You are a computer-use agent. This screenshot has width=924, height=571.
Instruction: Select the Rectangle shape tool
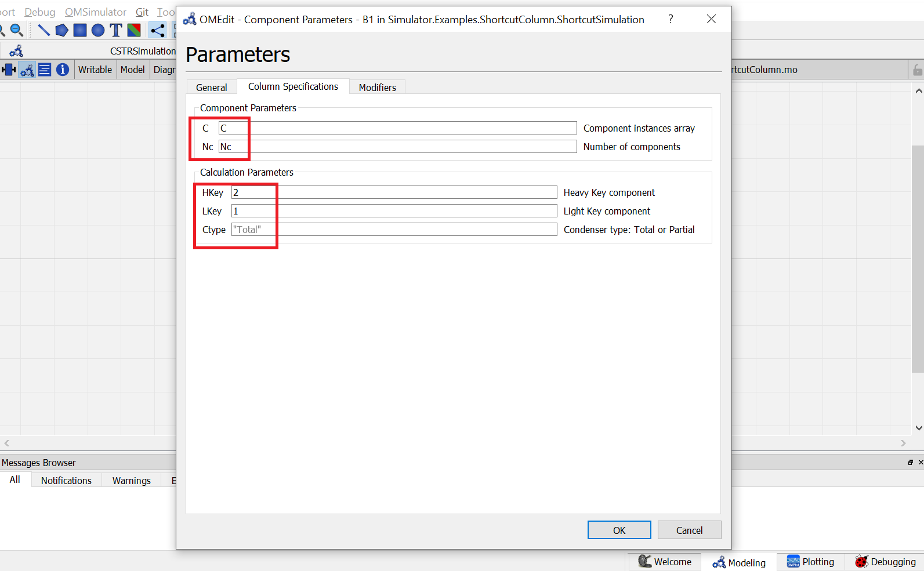click(x=80, y=30)
